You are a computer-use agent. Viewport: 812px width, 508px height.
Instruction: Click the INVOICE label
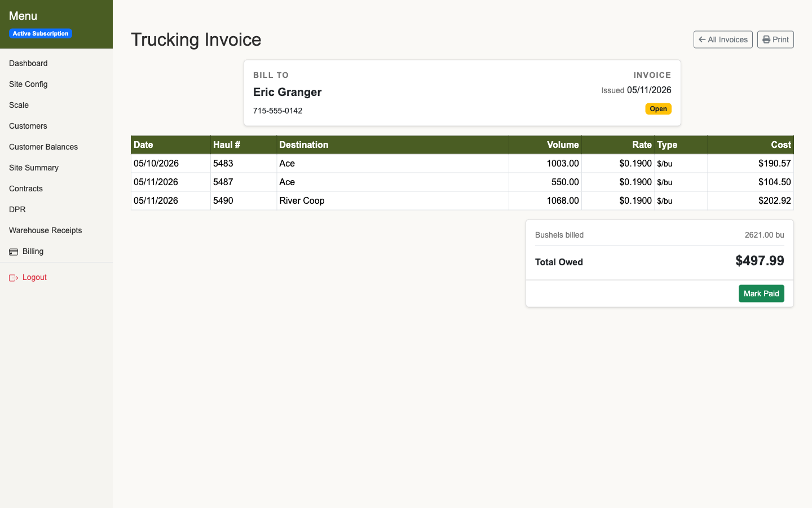pos(652,75)
